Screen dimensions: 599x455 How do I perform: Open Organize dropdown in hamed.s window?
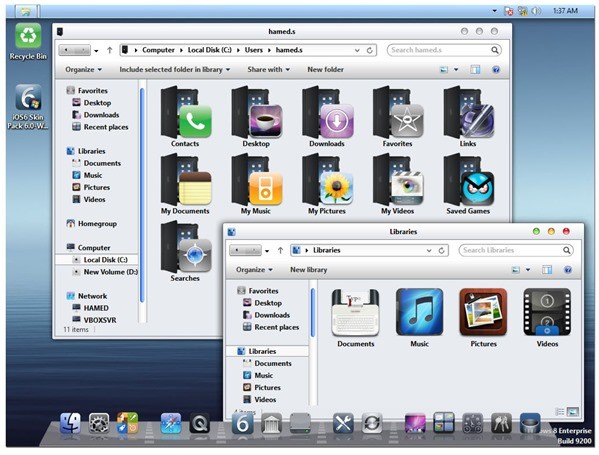83,70
